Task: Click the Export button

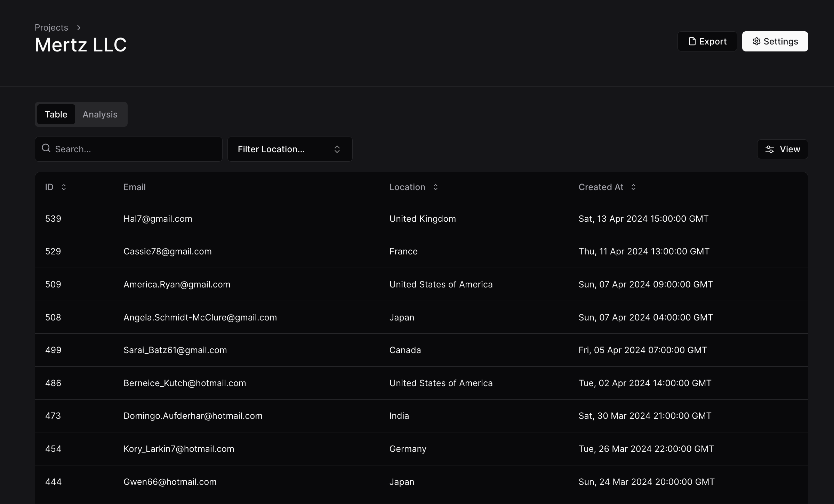Action: (x=707, y=41)
